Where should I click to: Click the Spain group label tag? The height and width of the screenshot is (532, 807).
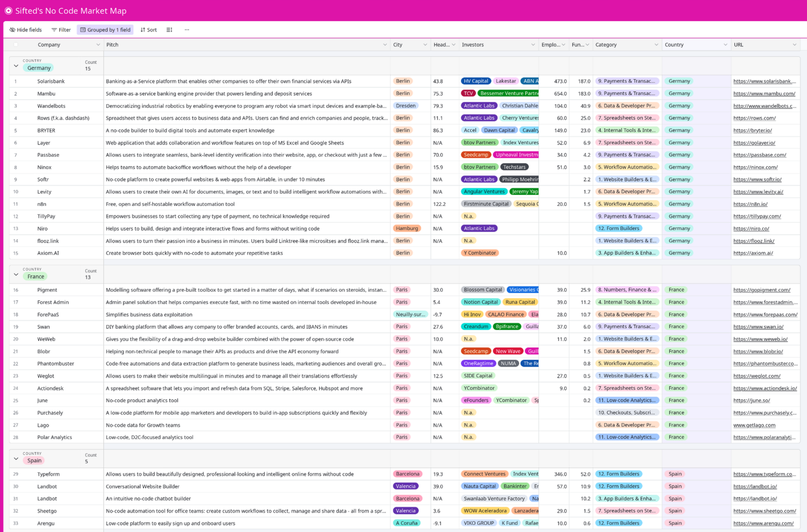pyautogui.click(x=34, y=461)
